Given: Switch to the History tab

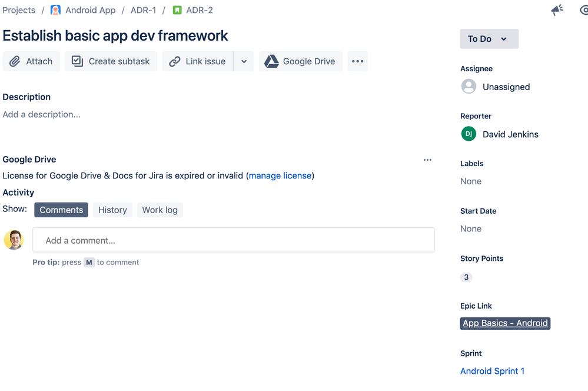Looking at the screenshot, I should tap(112, 210).
